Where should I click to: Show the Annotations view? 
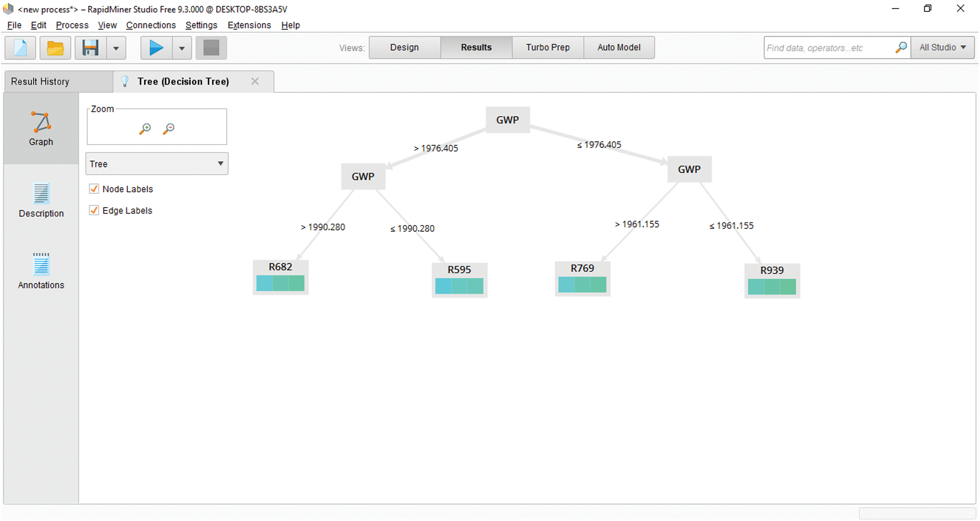pyautogui.click(x=41, y=271)
